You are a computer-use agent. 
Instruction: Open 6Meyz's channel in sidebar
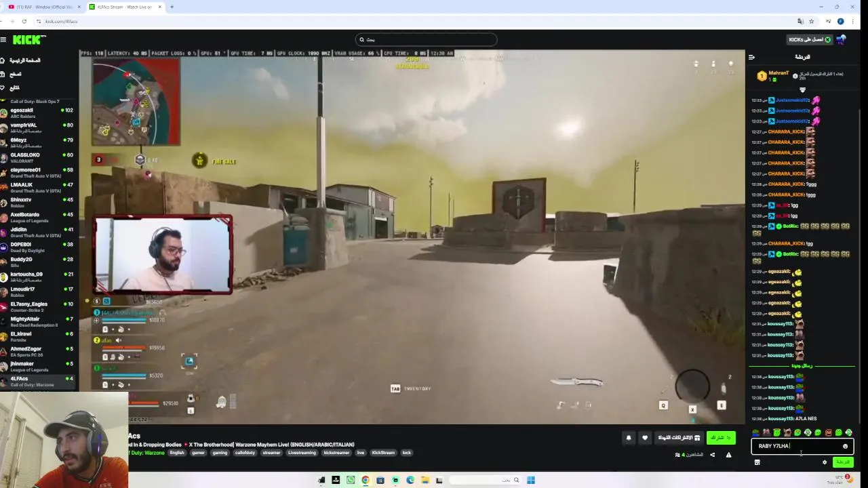pyautogui.click(x=37, y=143)
